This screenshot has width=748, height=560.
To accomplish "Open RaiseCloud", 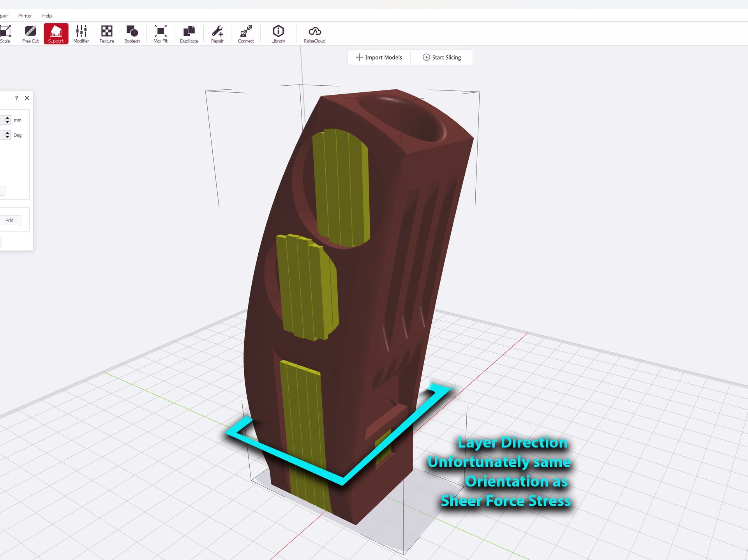I will (x=314, y=34).
